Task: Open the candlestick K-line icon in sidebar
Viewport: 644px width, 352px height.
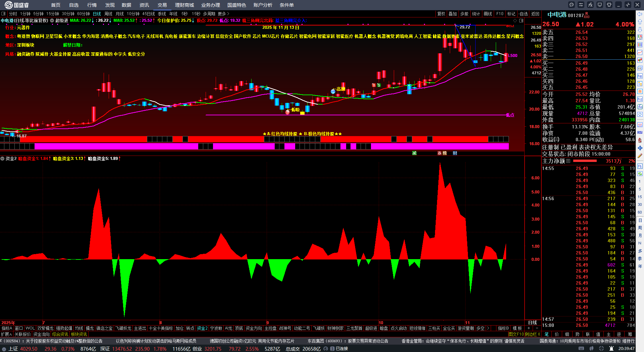Action: click(640, 60)
